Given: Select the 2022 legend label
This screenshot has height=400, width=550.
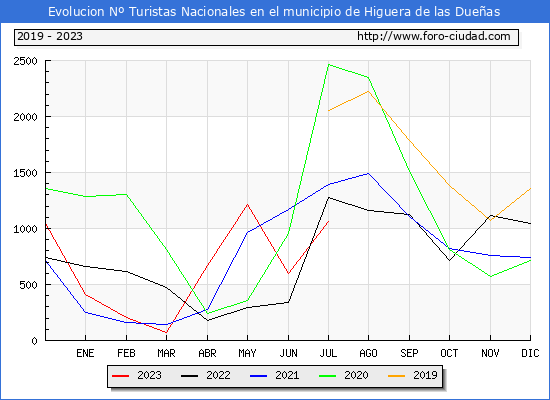Looking at the screenshot, I should [x=218, y=375].
